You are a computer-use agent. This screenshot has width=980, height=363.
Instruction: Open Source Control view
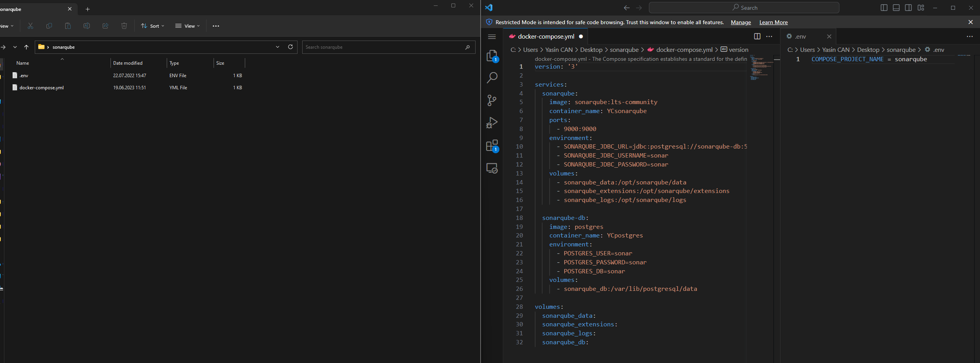(x=492, y=100)
